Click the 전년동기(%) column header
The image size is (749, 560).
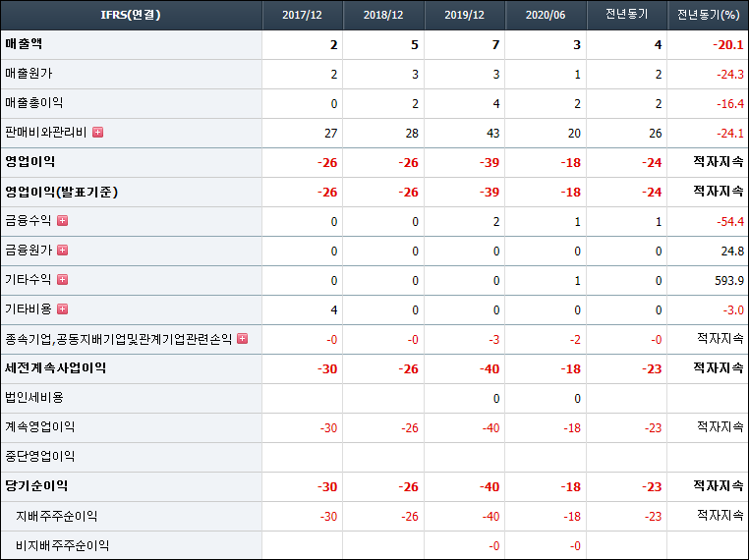[709, 15]
